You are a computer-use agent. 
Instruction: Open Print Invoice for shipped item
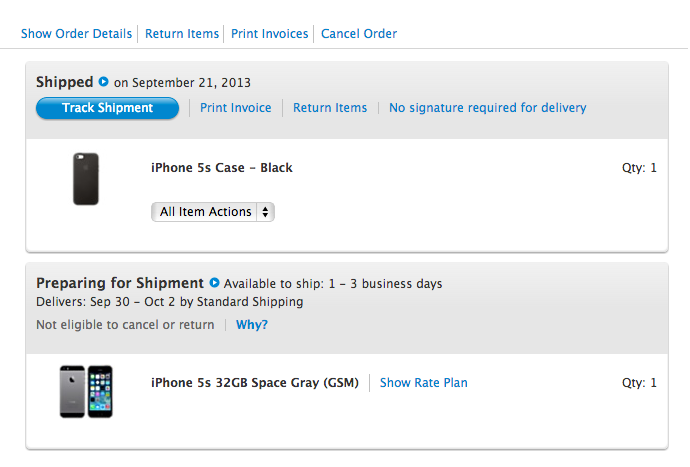pos(235,108)
